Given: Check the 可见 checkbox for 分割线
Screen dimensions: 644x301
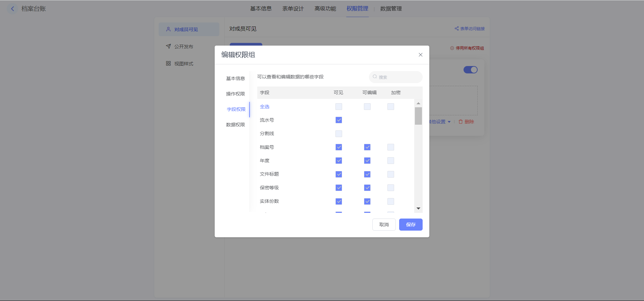Looking at the screenshot, I should point(339,134).
